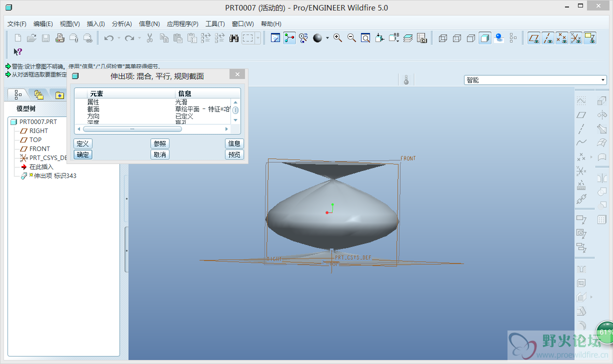Click the Undo arrow icon
Image resolution: width=613 pixels, height=364 pixels.
(108, 38)
